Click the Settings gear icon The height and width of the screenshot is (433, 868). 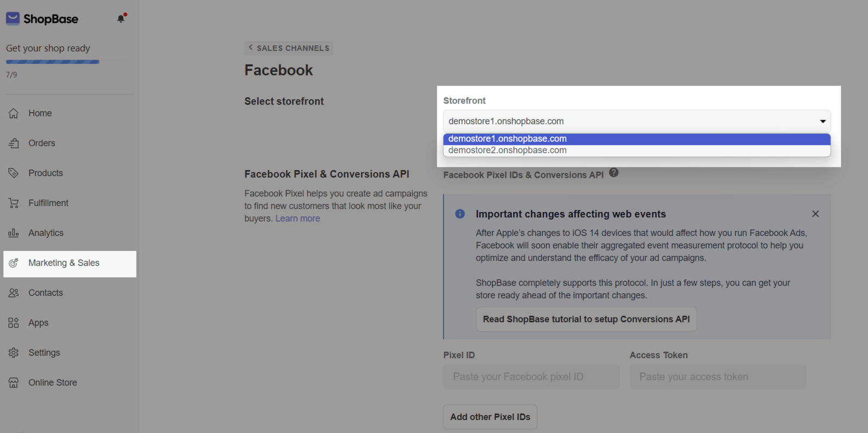coord(14,353)
